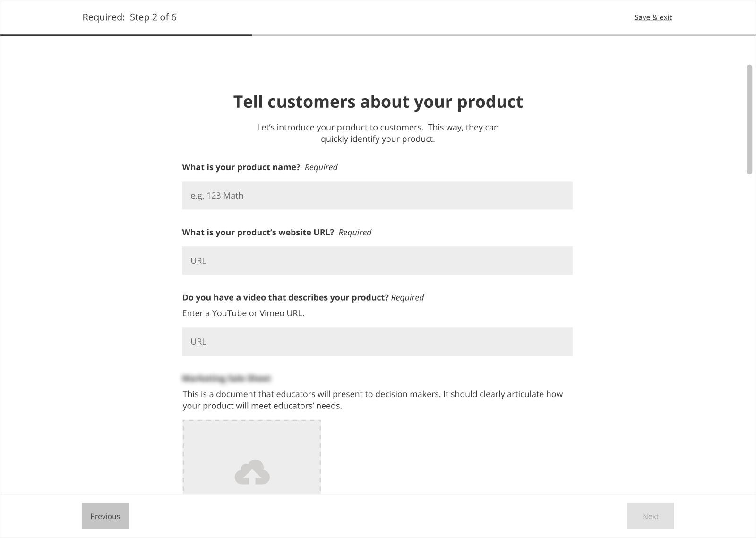The width and height of the screenshot is (756, 538).
Task: Click the "Let's introduce your product" subtitle
Action: coord(378,133)
